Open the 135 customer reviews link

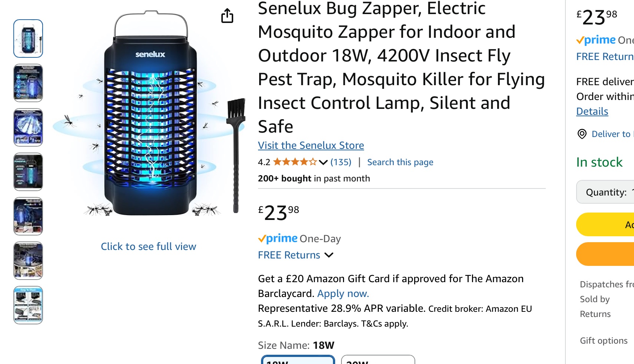click(x=341, y=162)
